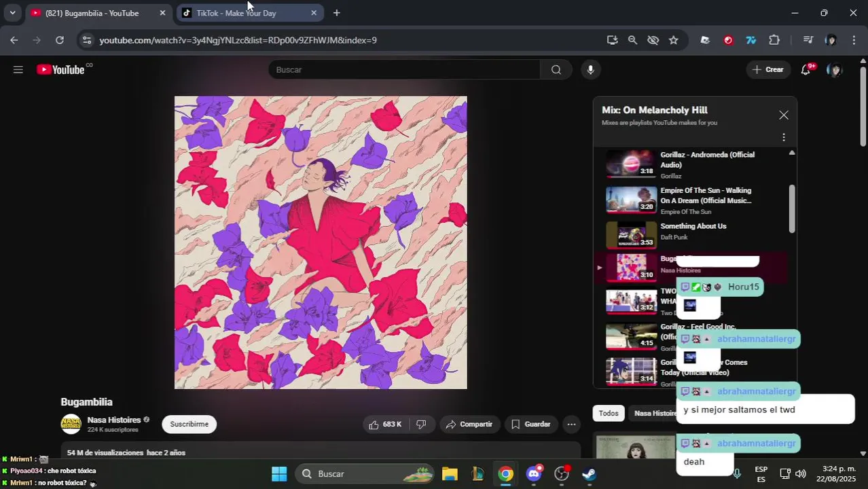This screenshot has height=489, width=868.
Task: Click the Bugambilia album art video player
Action: 321,242
